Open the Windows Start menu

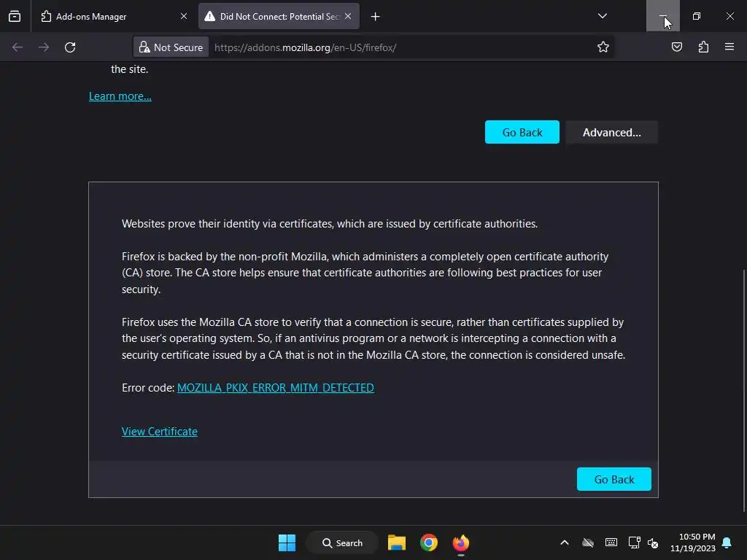click(x=287, y=542)
